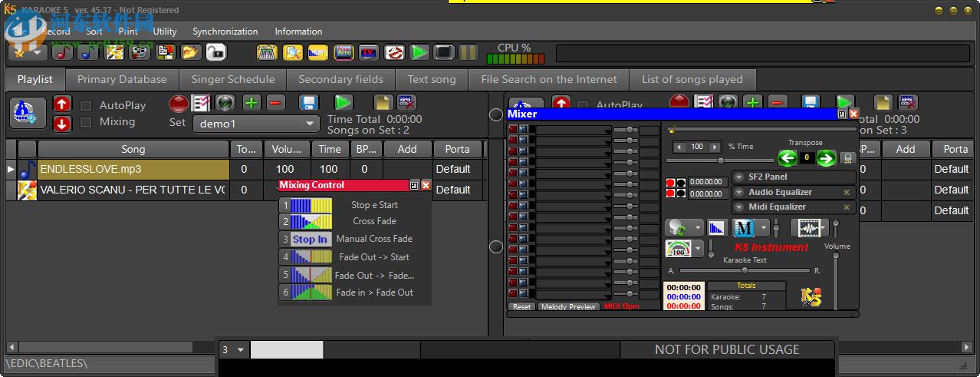980x377 pixels.
Task: Select Cross Fade mode icon number 2
Action: 306,222
